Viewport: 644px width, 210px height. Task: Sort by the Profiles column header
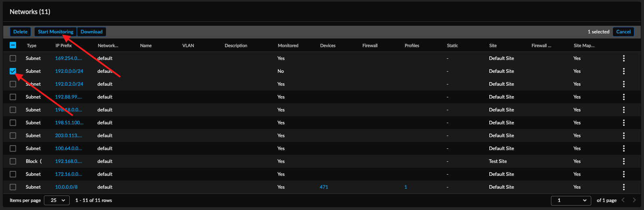412,45
